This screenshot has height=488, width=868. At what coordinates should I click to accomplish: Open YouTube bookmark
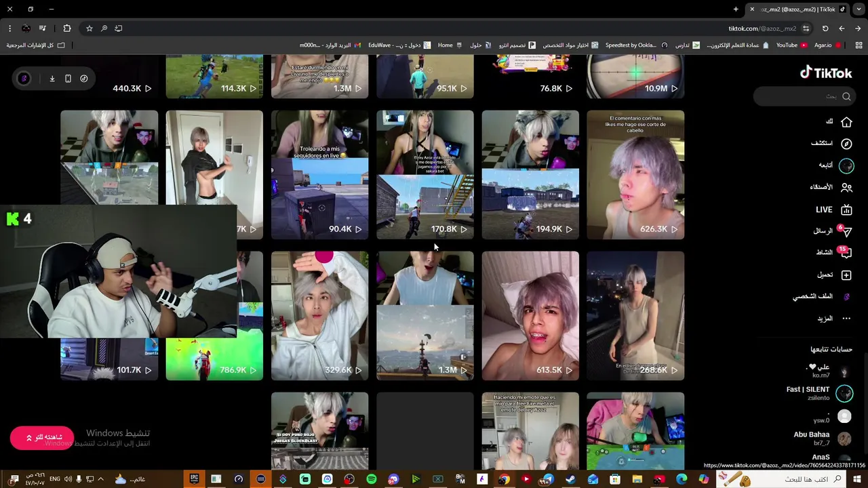(x=791, y=45)
